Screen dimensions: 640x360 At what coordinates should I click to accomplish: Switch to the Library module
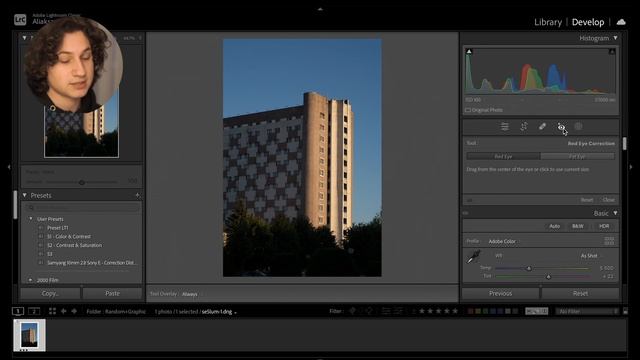[548, 22]
